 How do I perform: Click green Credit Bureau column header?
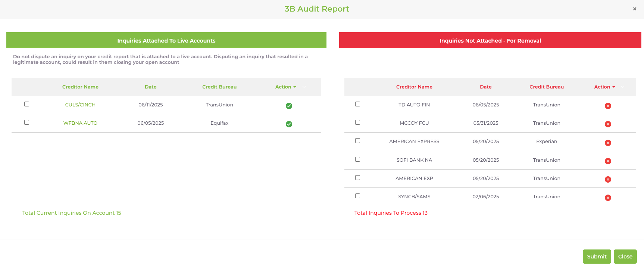[219, 87]
